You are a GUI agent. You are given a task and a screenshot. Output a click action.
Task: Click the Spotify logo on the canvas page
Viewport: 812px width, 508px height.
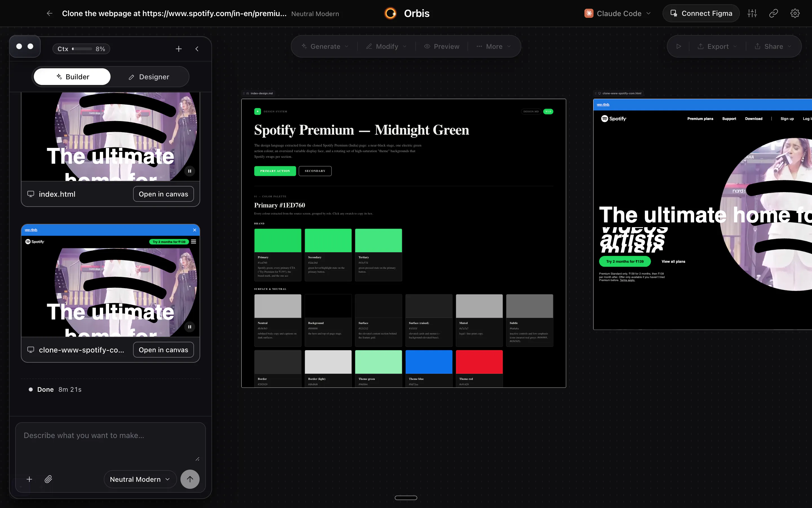(614, 119)
